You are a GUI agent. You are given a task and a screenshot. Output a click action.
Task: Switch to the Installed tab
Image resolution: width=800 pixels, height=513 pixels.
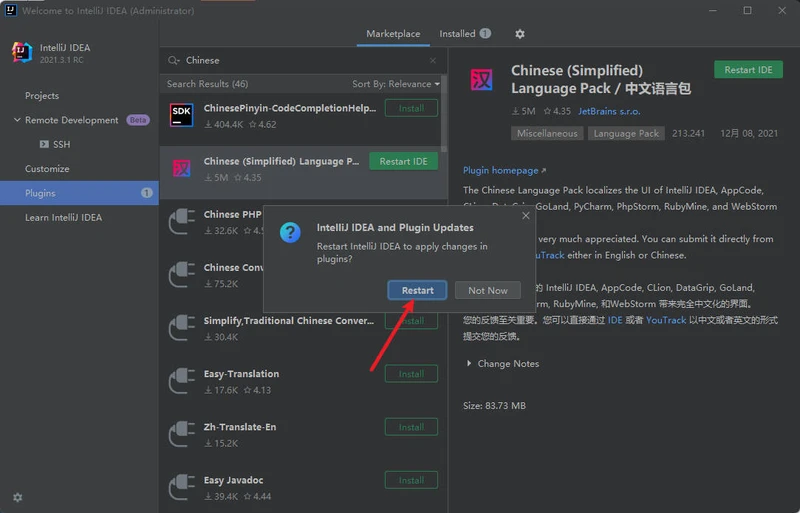464,34
